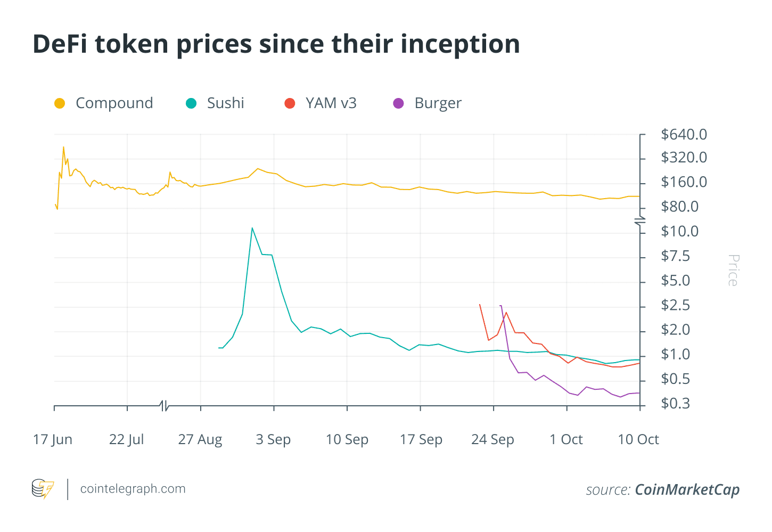Click the chart title heading
Viewport: 772px width, 532px height.
click(276, 44)
